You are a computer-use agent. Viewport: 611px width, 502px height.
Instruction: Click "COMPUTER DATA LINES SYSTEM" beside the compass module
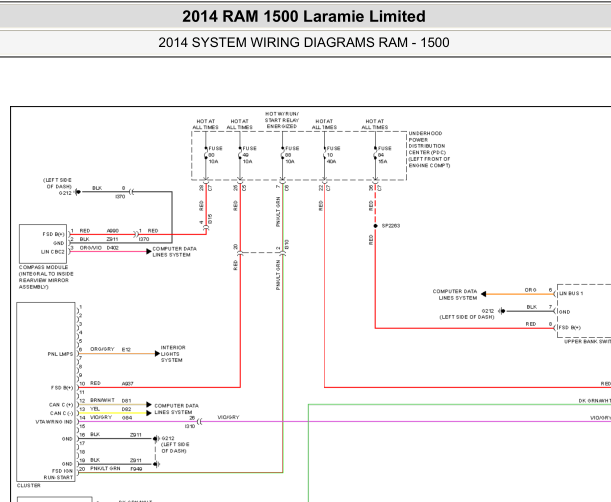[174, 252]
